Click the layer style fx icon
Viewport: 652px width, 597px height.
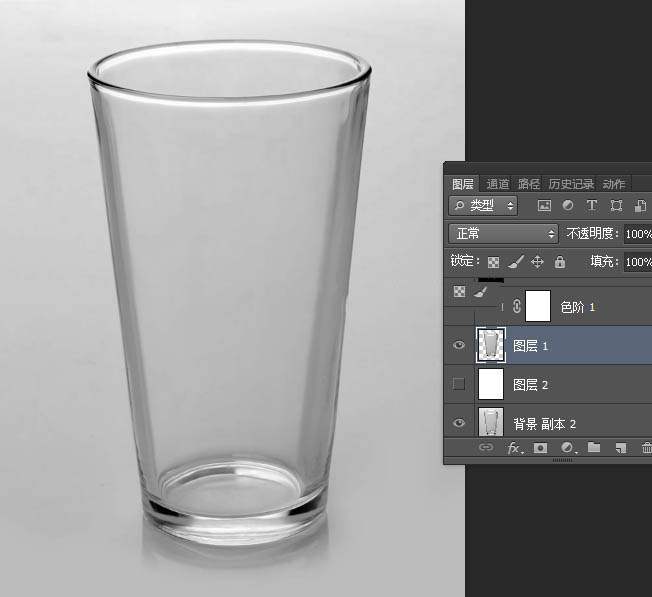tap(515, 448)
